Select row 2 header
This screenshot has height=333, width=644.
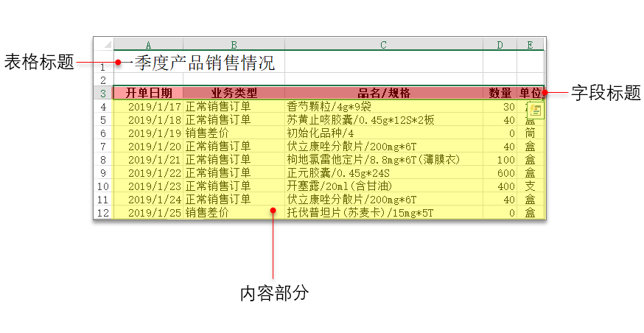click(x=103, y=80)
